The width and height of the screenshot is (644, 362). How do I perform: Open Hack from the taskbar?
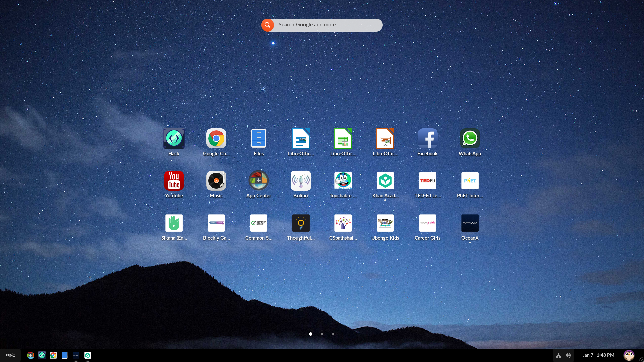click(x=42, y=355)
